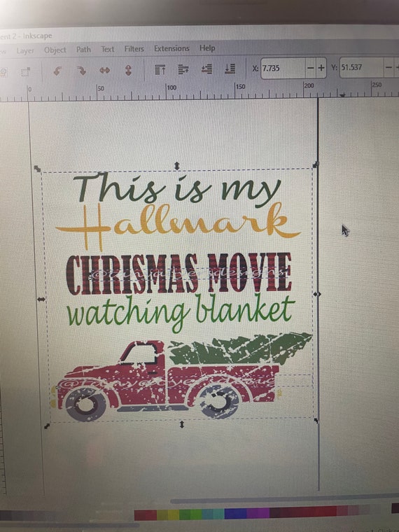The height and width of the screenshot is (532, 399).
Task: Select the 'This is my' text object
Action: tap(176, 189)
